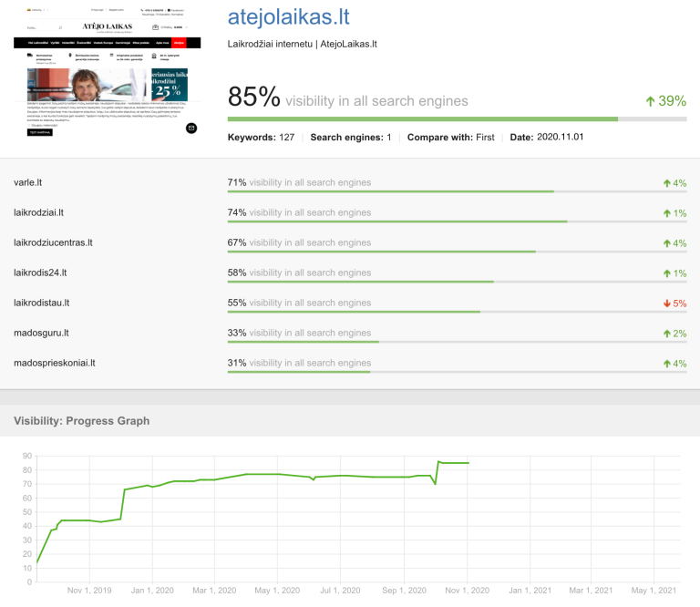Click the graph line's end point near Nov 2020
700x607 pixels.
pos(468,463)
